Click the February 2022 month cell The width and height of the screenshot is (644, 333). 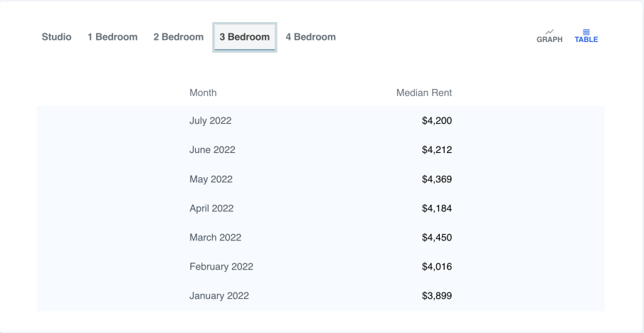221,267
